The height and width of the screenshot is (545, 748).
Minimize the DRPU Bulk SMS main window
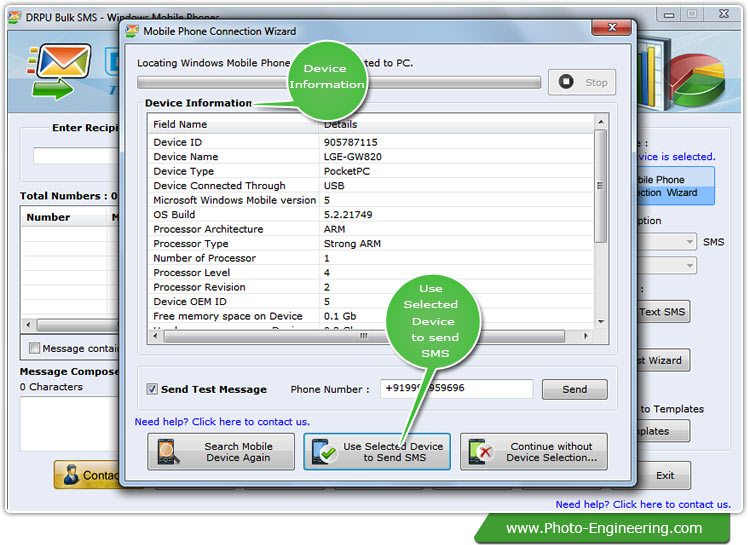coord(669,15)
